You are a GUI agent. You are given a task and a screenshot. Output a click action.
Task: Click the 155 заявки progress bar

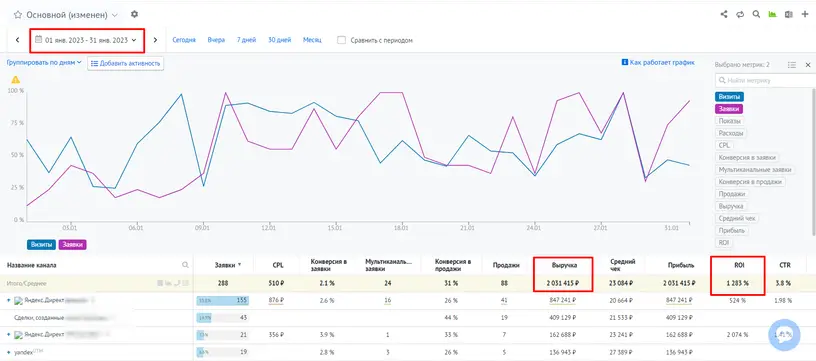point(223,301)
